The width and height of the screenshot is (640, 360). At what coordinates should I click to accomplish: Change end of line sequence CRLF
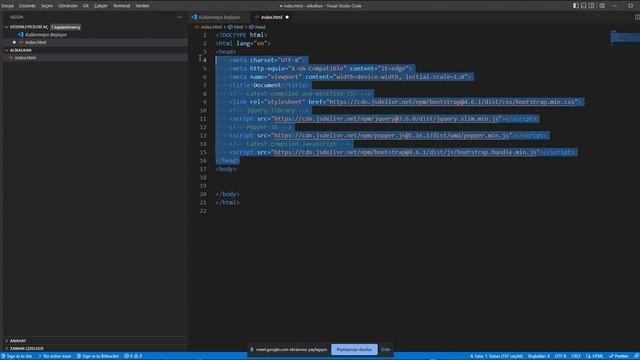576,356
